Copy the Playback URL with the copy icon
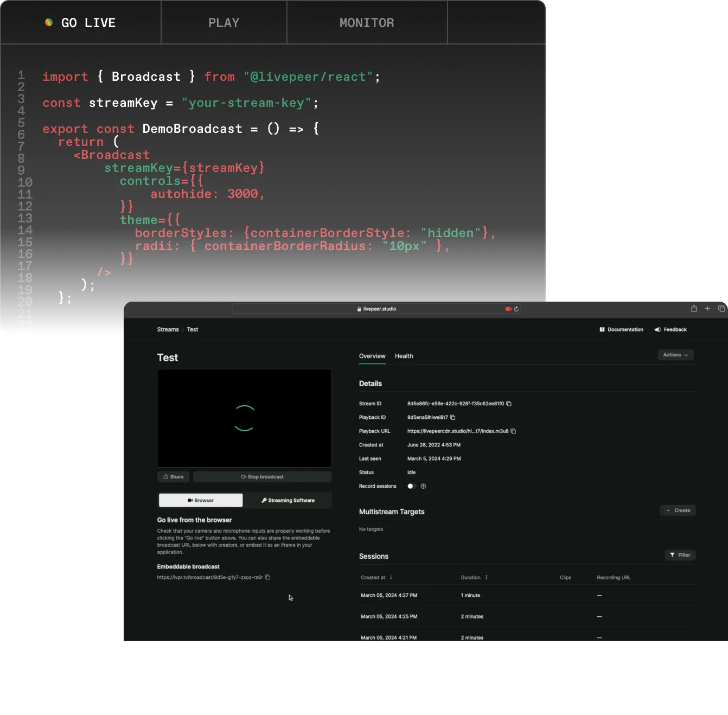 click(x=513, y=431)
